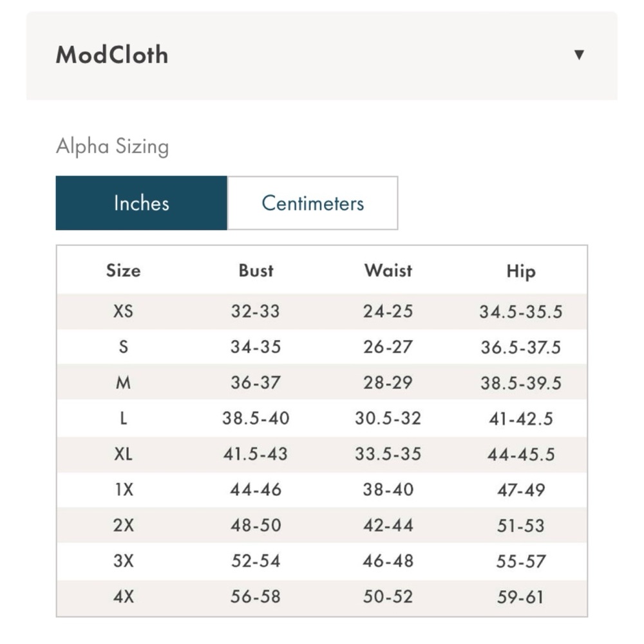
Task: Click the 4X bust value 56-58
Action: pos(256,597)
